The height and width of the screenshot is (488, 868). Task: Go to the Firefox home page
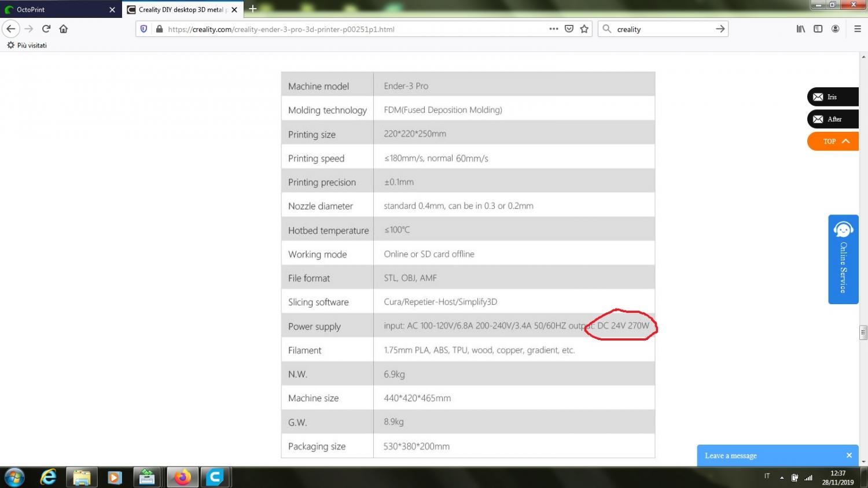(64, 29)
